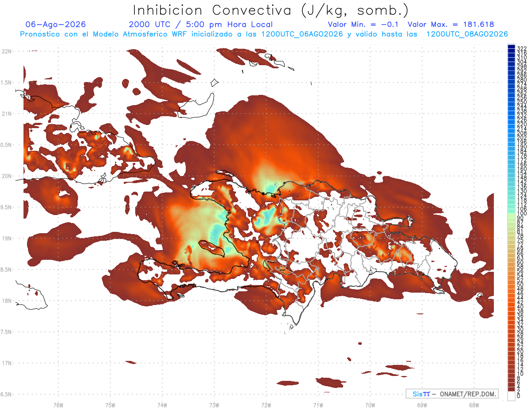Click the latitude label "22N"
The width and height of the screenshot is (532, 411).
(x=7, y=51)
